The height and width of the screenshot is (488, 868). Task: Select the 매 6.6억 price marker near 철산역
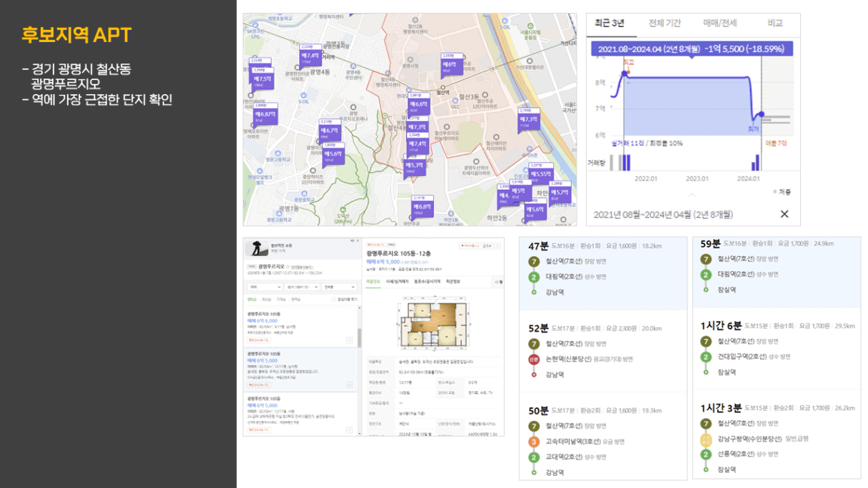[x=419, y=103]
